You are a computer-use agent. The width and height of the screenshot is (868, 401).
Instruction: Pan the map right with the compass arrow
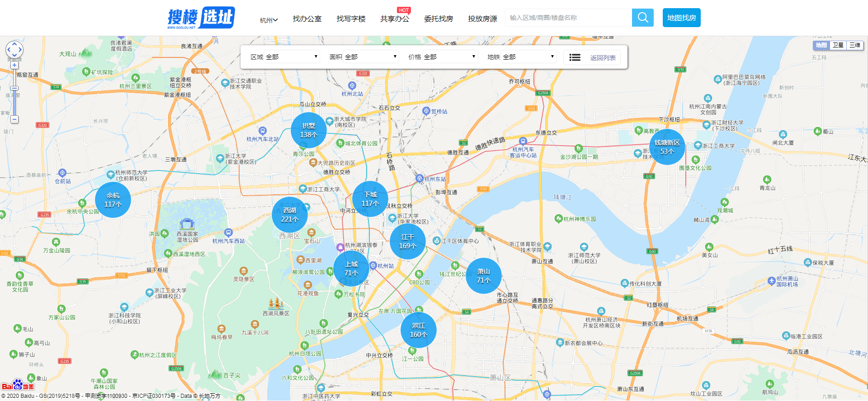point(20,50)
